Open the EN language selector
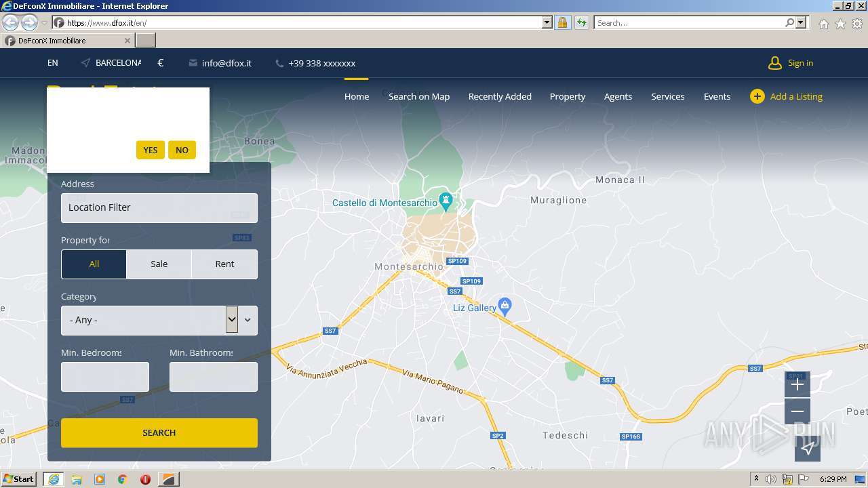The height and width of the screenshot is (488, 868). [53, 63]
